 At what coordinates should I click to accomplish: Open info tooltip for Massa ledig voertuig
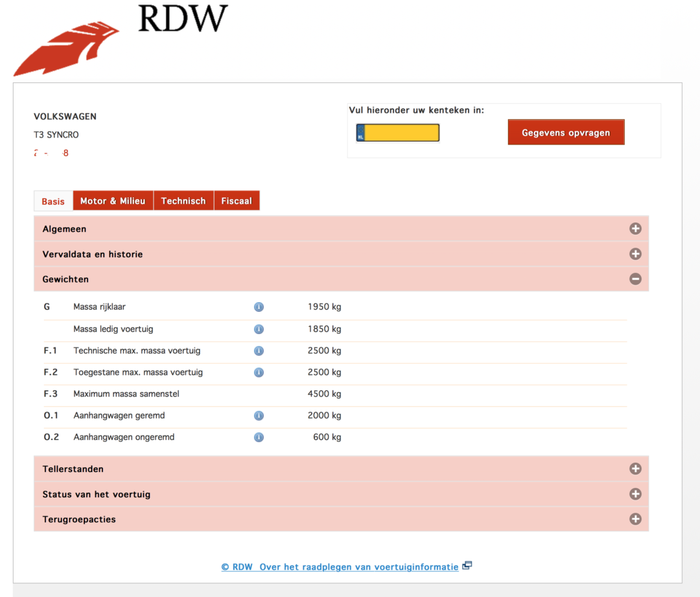(x=259, y=329)
